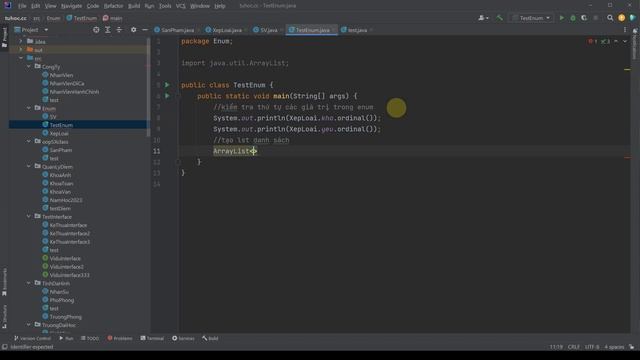Open IDE updates orange icon
Screen dimensions: 640x360
(x=621, y=18)
